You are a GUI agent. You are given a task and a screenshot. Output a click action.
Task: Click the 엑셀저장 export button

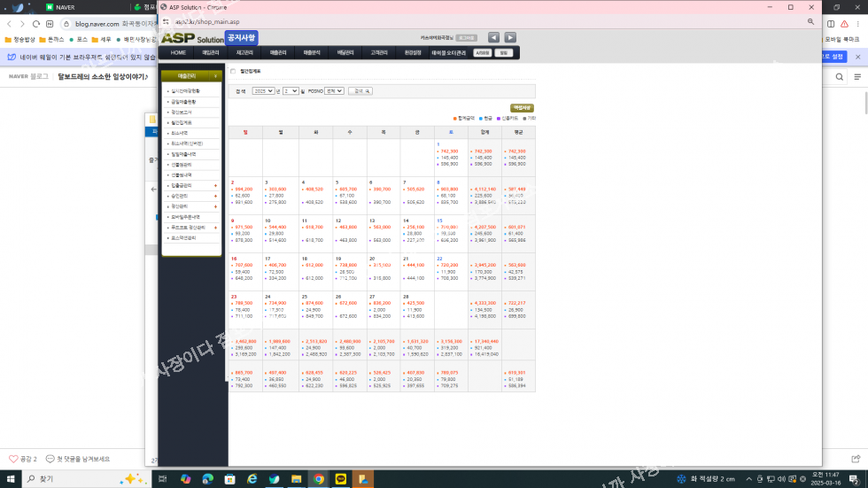click(522, 108)
